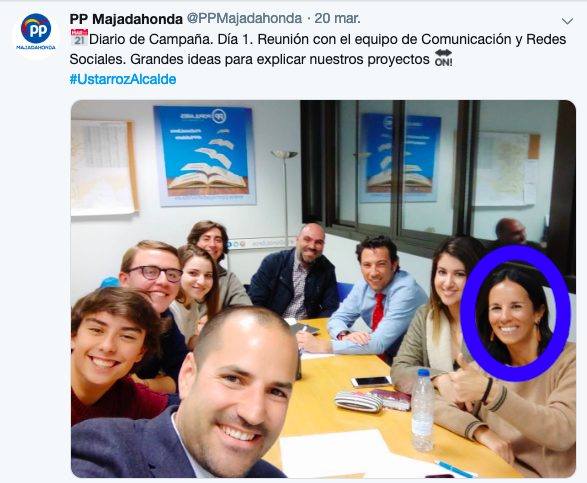Expand the tweet options chevron menu

(x=568, y=21)
